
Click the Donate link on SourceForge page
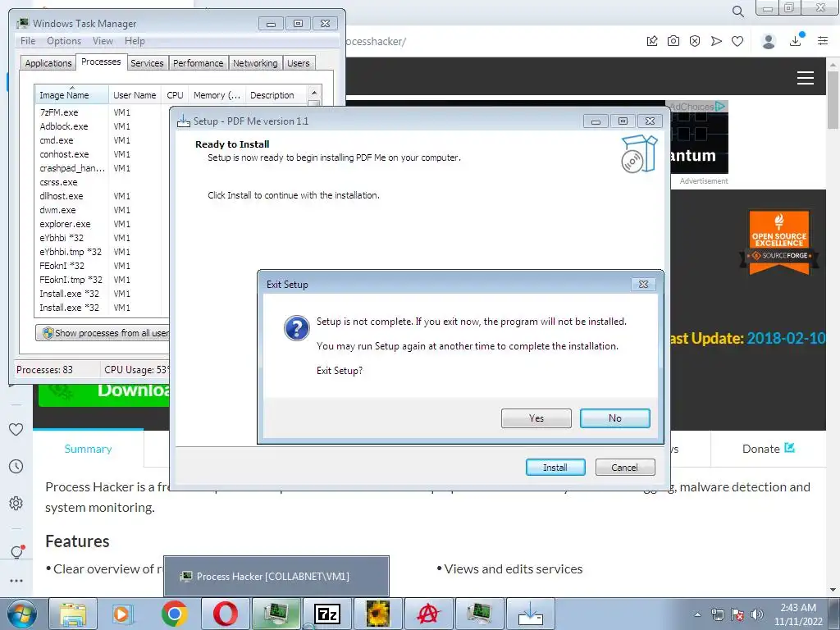pos(768,449)
